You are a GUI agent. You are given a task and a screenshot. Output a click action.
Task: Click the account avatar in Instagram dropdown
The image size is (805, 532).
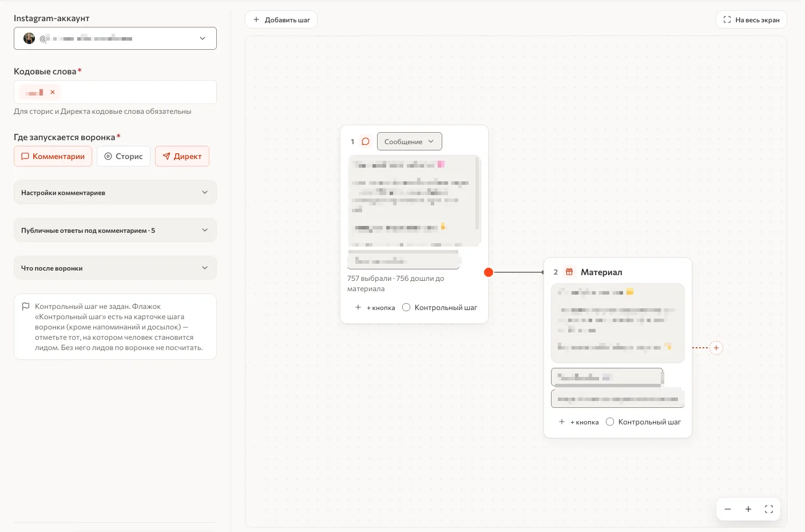click(29, 38)
